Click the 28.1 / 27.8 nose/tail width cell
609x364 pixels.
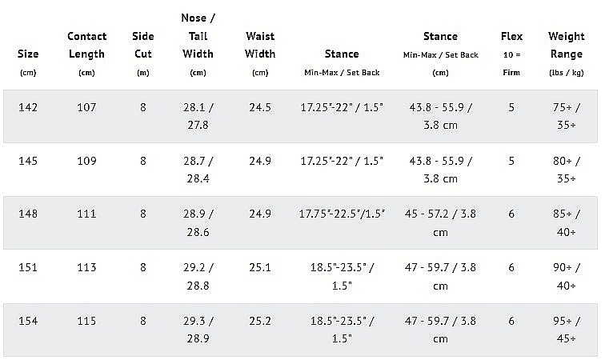coord(198,116)
